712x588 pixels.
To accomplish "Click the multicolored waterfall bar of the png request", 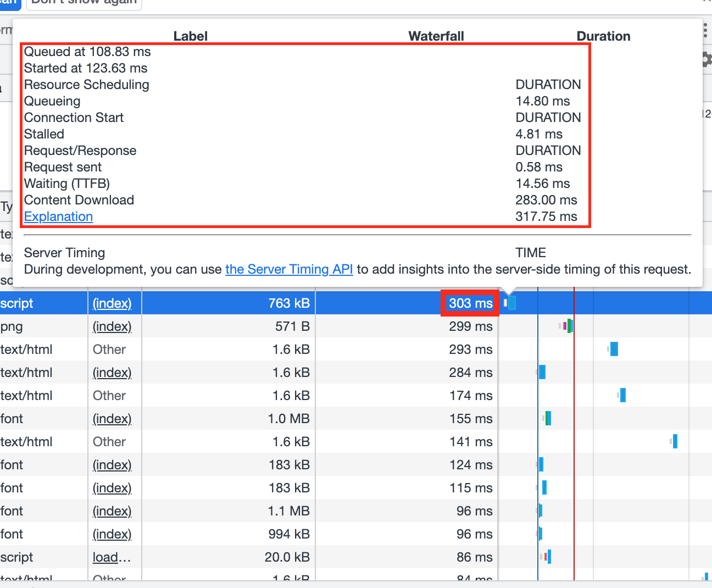I will [566, 326].
